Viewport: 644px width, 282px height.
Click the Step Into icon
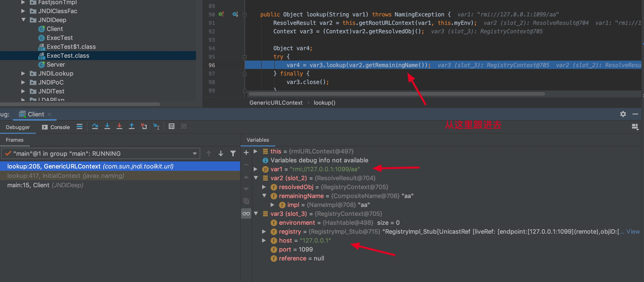[x=107, y=126]
